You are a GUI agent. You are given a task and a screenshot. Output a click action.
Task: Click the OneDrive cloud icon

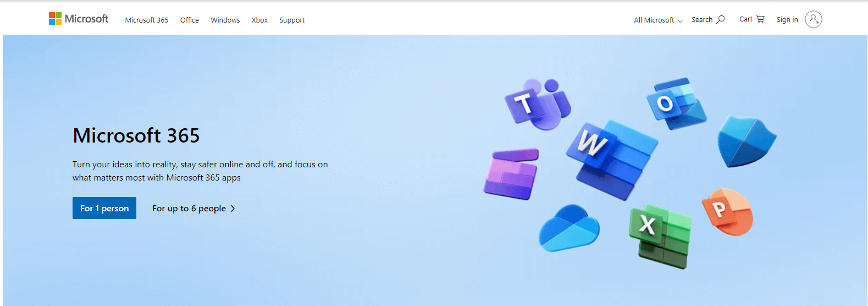click(569, 228)
